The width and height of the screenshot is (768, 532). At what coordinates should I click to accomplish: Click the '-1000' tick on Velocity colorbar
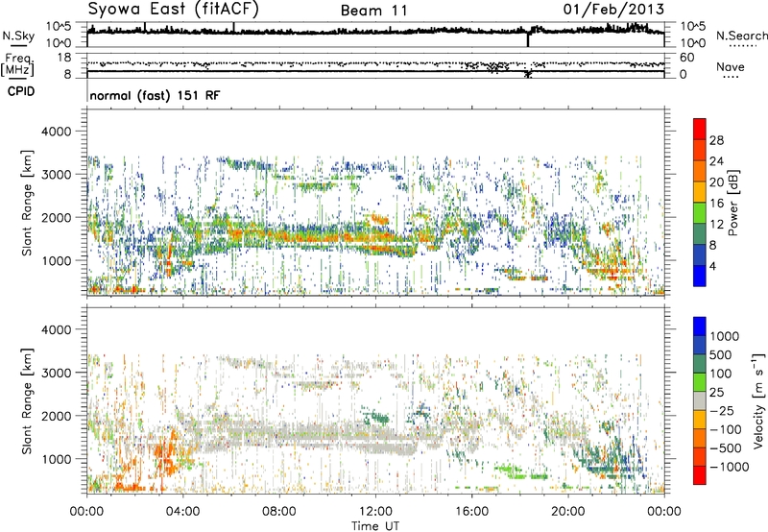click(x=729, y=467)
